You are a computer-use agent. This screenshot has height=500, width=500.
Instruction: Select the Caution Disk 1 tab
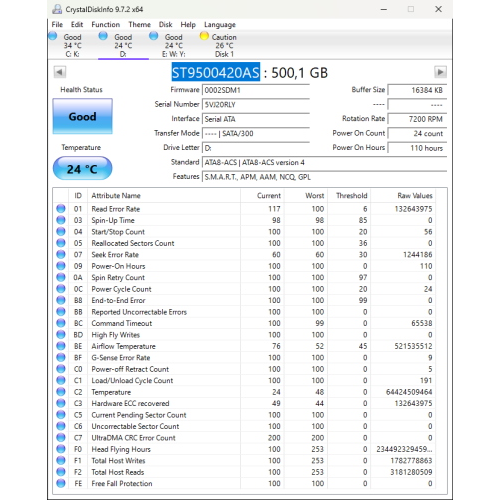coord(224,45)
